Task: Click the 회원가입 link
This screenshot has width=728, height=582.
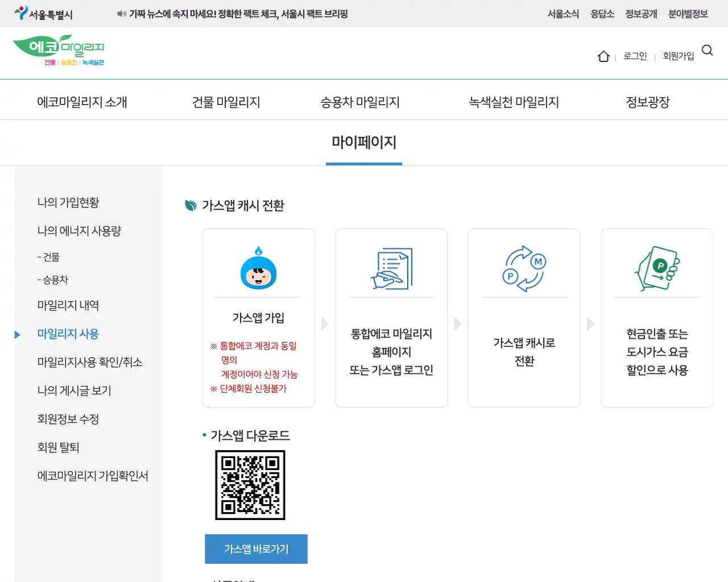Action: click(679, 56)
